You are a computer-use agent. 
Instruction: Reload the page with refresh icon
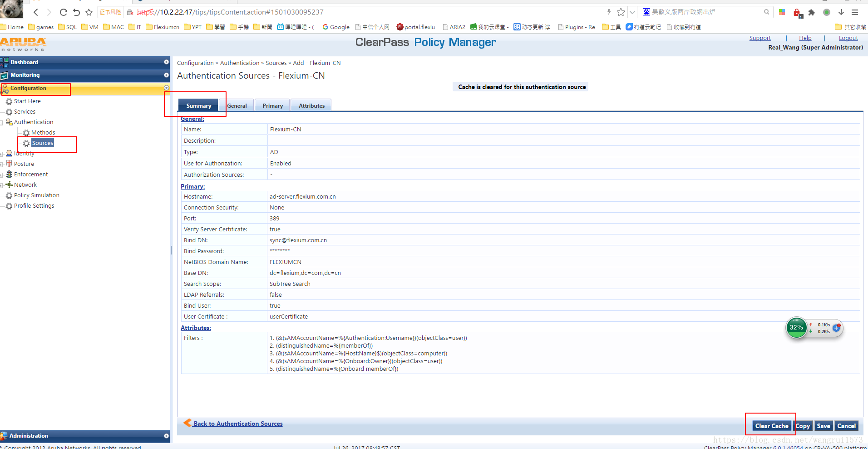pos(63,12)
